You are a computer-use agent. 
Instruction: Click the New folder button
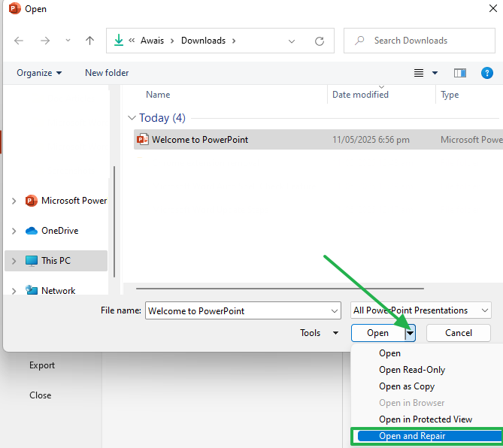(107, 73)
